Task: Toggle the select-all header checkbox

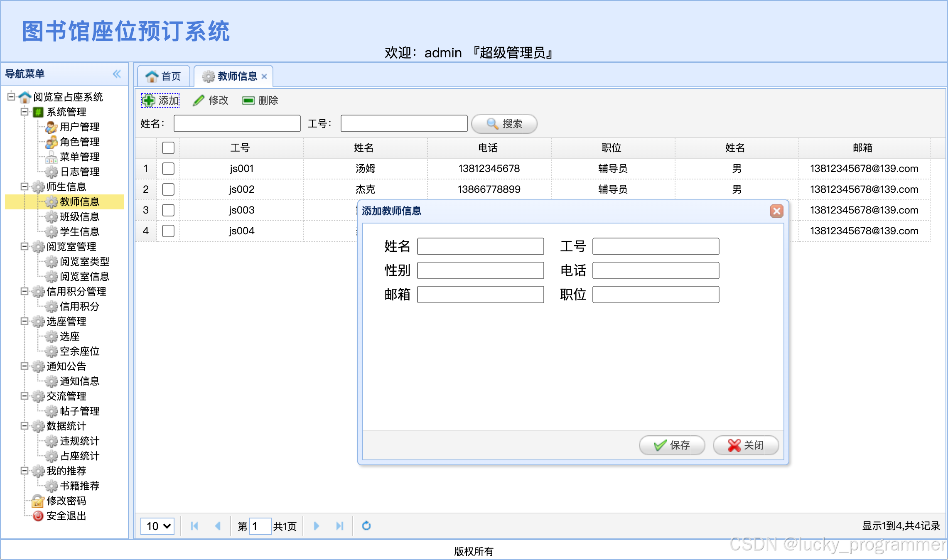Action: (x=168, y=148)
